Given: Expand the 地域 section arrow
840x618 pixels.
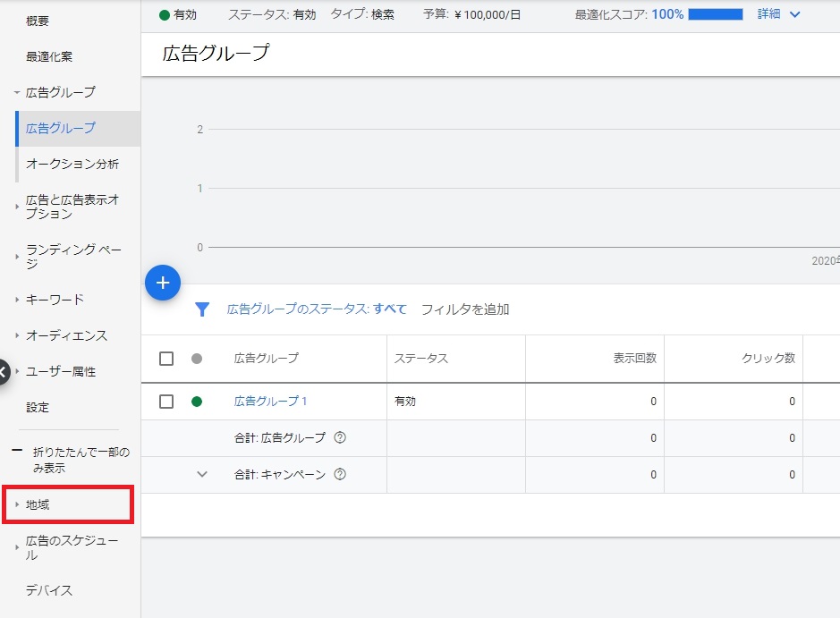Looking at the screenshot, I should pyautogui.click(x=17, y=504).
